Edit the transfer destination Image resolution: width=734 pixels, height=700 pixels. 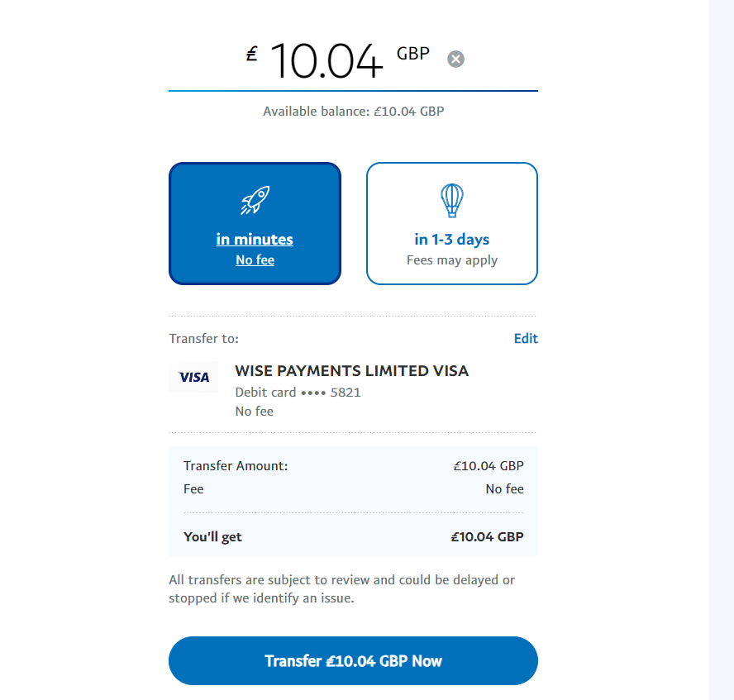[526, 338]
